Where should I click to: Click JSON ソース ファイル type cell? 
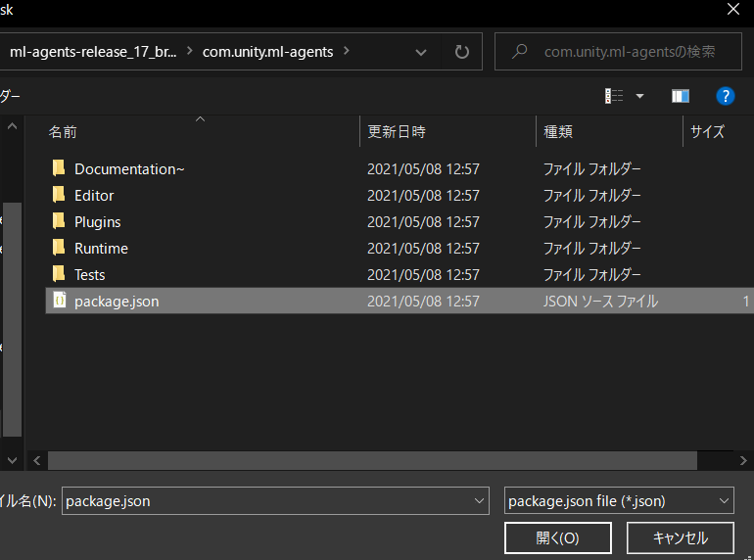click(600, 301)
